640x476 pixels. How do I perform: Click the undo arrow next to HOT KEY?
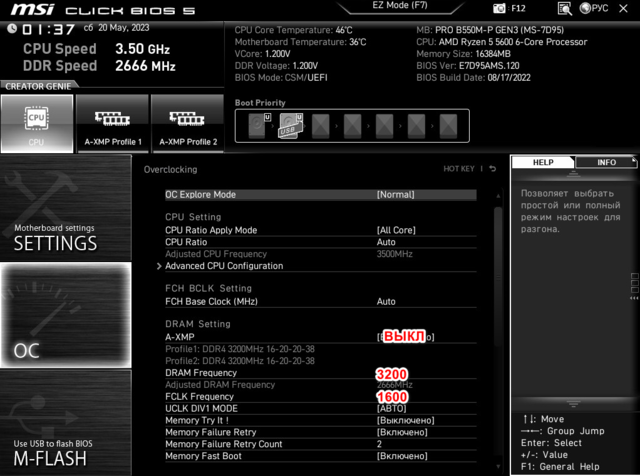(492, 169)
